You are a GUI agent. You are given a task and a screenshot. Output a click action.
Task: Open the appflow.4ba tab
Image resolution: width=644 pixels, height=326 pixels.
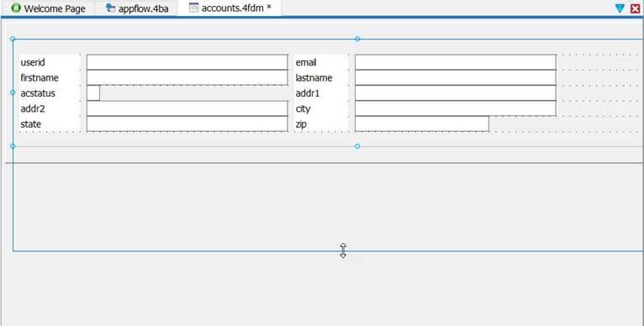pos(137,8)
